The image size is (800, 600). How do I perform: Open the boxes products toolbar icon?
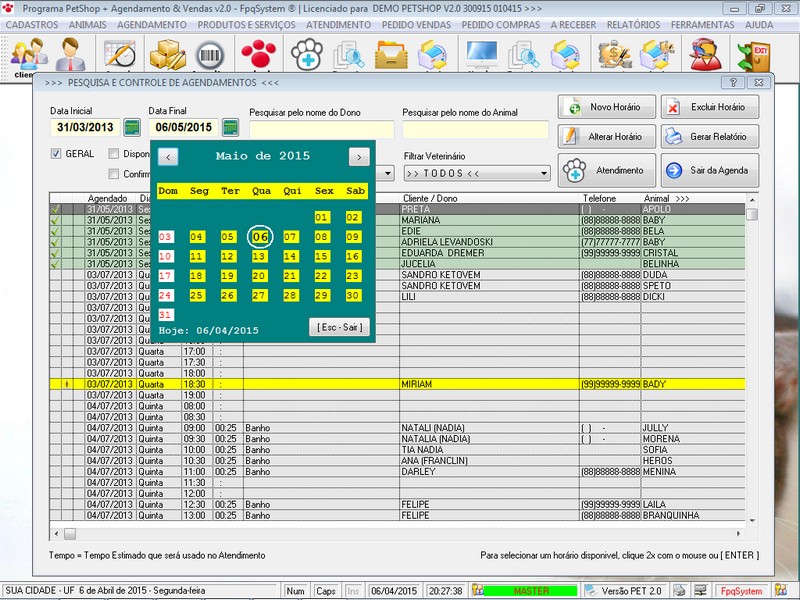tap(167, 54)
